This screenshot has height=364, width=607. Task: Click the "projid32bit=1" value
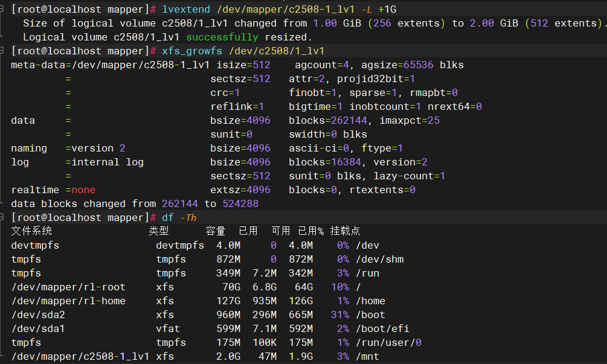pos(376,79)
